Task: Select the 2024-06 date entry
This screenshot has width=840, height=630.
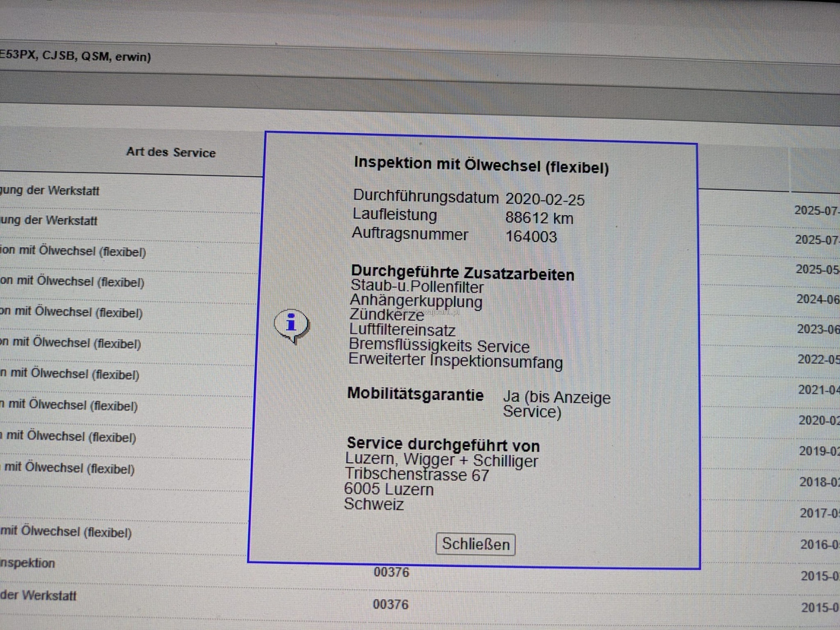Action: click(817, 299)
